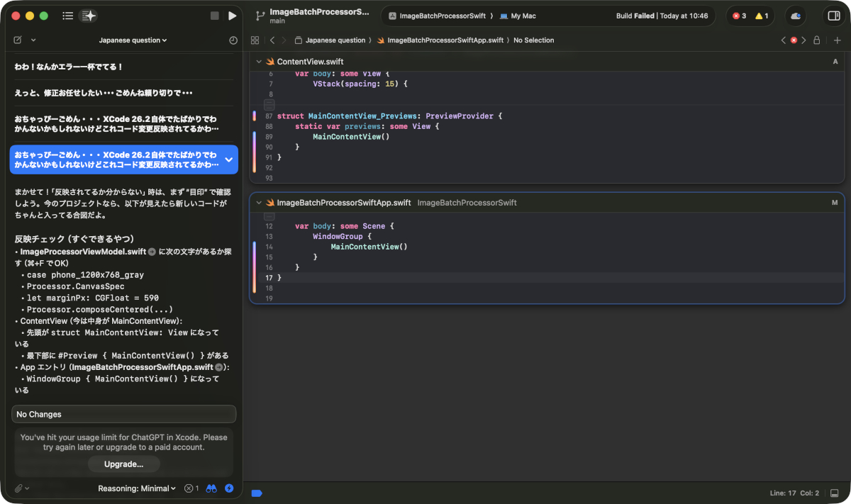The height and width of the screenshot is (504, 851).
Task: Run the project with the Play button
Action: coord(232,16)
